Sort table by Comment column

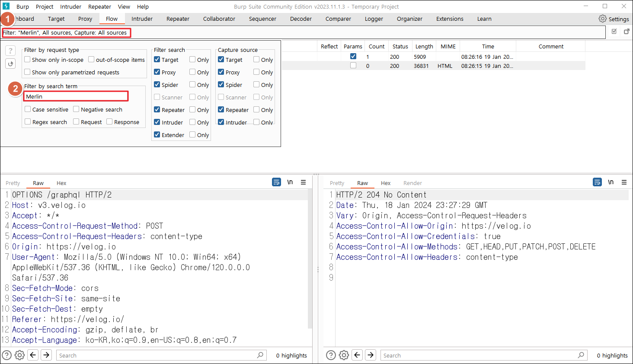[x=551, y=46]
